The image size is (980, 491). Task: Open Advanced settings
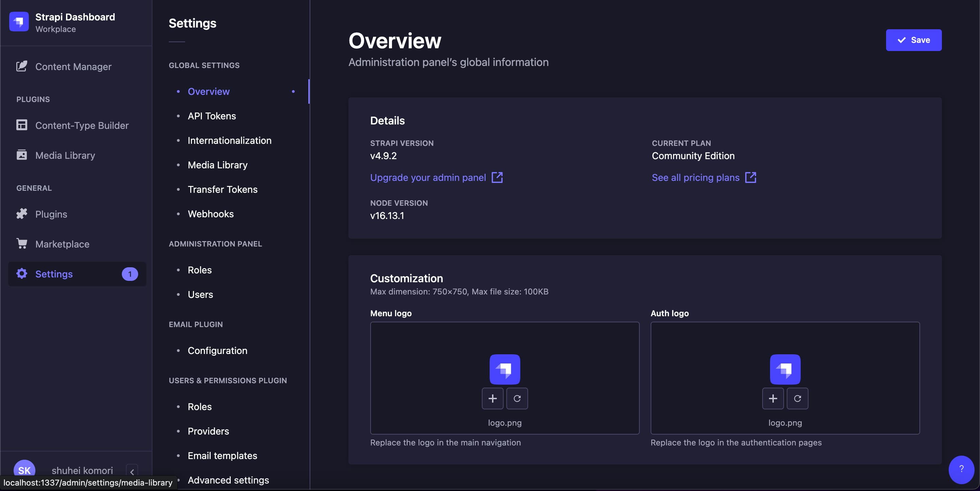[x=228, y=480]
